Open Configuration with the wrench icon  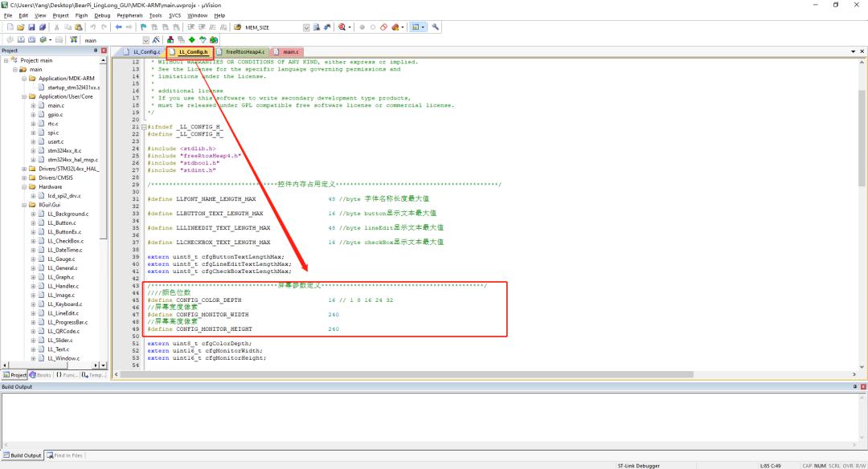tap(436, 27)
